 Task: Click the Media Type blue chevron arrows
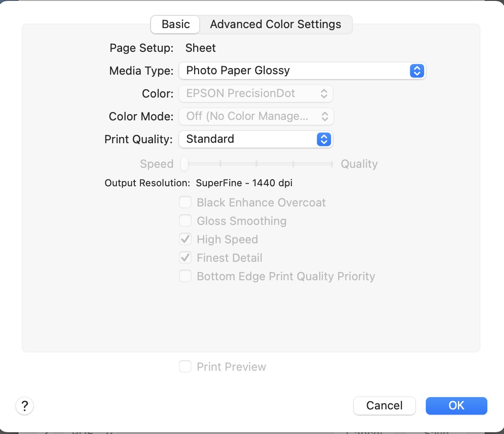coord(417,71)
